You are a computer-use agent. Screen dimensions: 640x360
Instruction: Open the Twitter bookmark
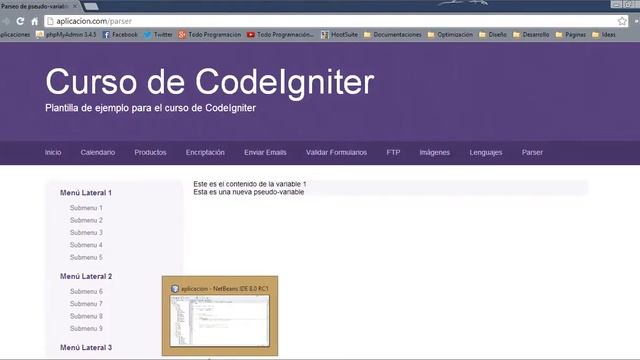pos(158,35)
